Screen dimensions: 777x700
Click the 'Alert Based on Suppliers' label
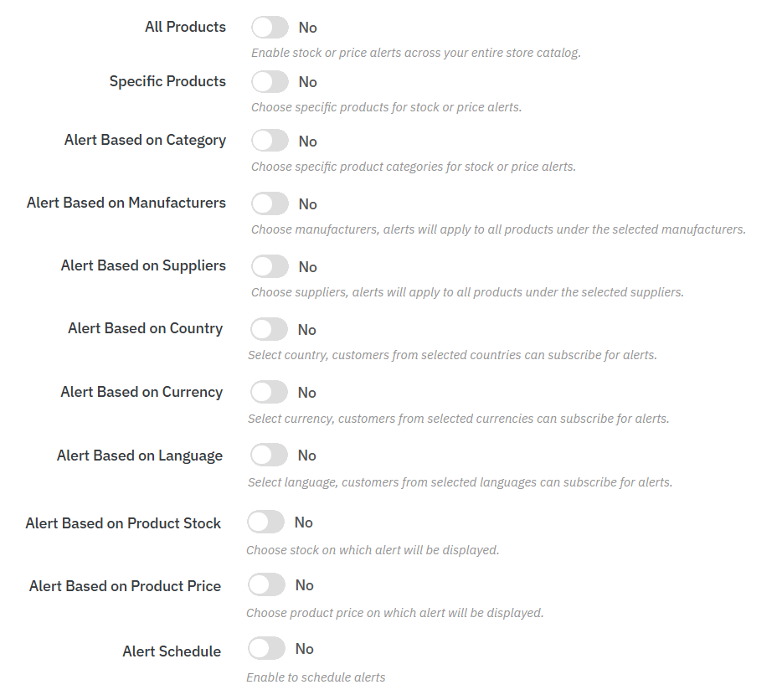pos(143,265)
